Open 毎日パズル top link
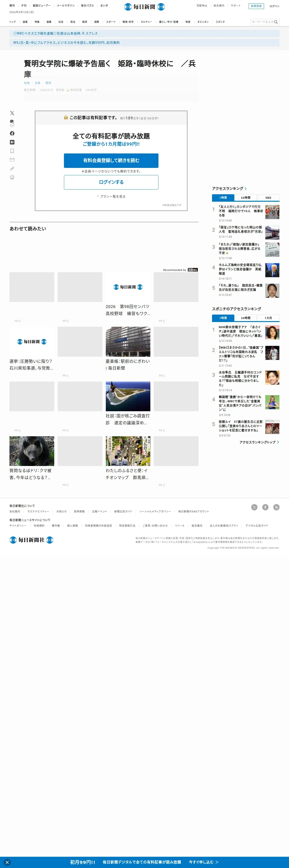This screenshot has height=868, width=289. click(87, 6)
